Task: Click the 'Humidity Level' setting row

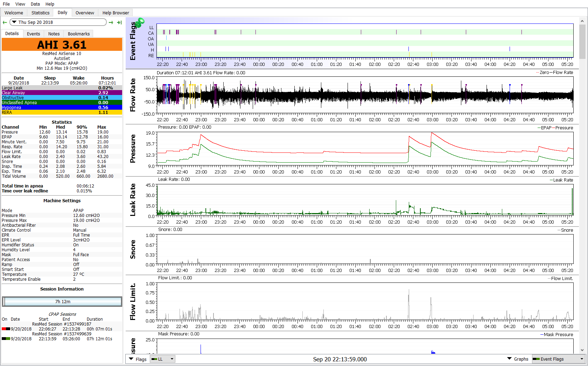Action: coord(62,250)
